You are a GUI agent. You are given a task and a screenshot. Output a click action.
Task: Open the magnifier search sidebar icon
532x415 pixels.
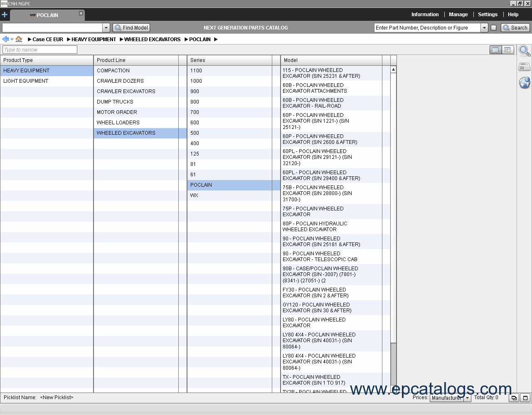[x=525, y=51]
